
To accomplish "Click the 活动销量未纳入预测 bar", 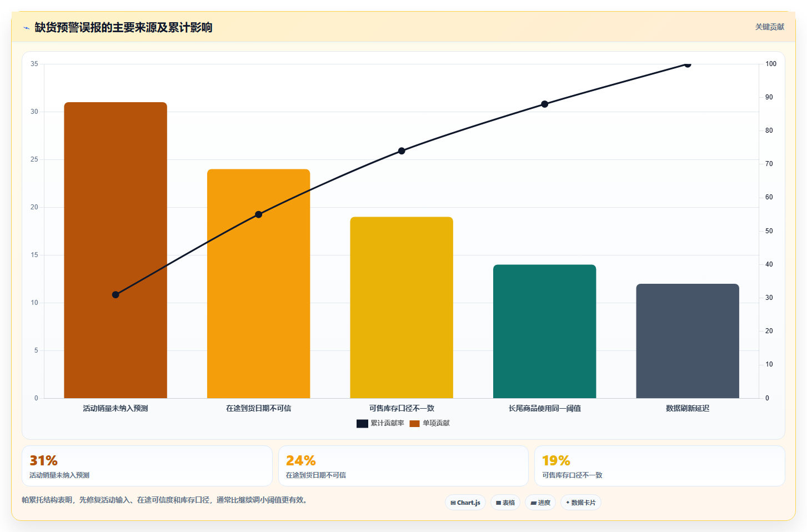I will click(x=116, y=250).
